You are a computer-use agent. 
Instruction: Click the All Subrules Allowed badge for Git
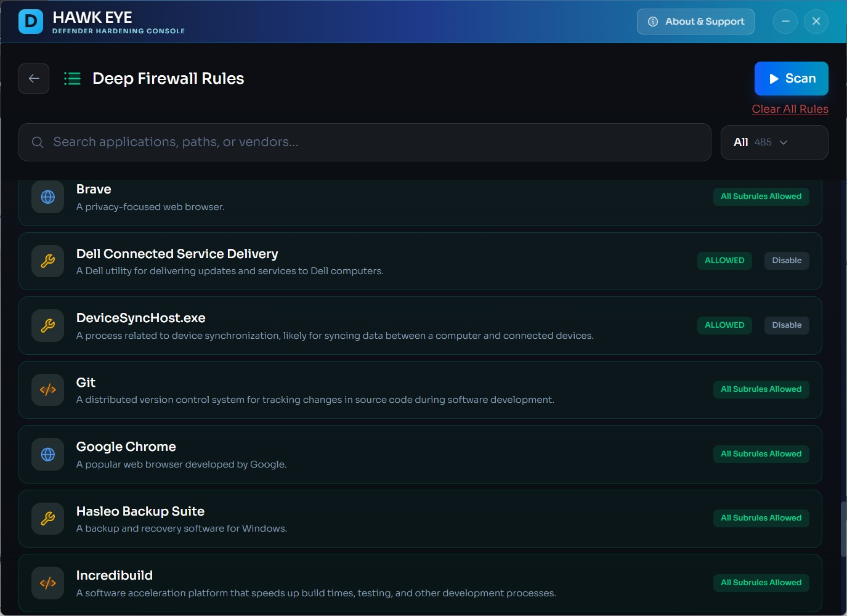point(761,389)
